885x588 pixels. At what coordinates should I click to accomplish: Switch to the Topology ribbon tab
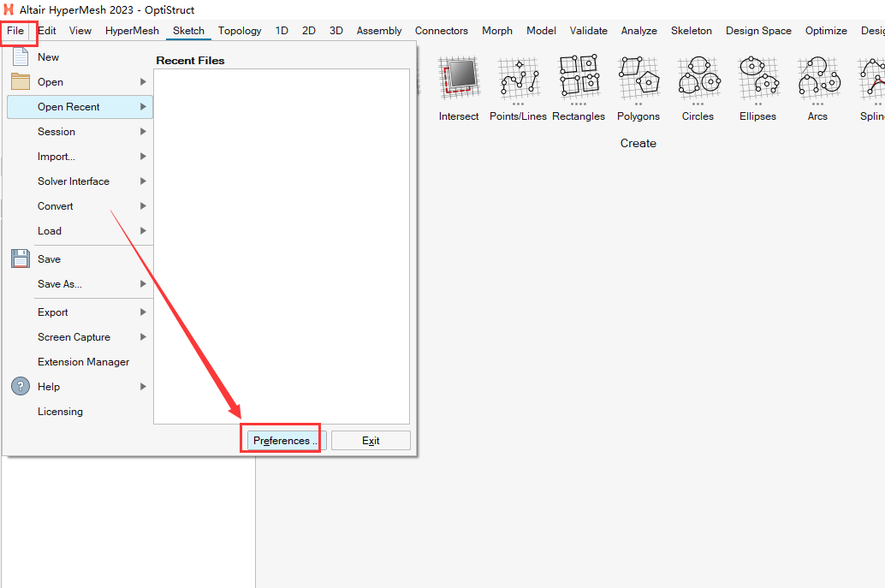click(x=240, y=31)
